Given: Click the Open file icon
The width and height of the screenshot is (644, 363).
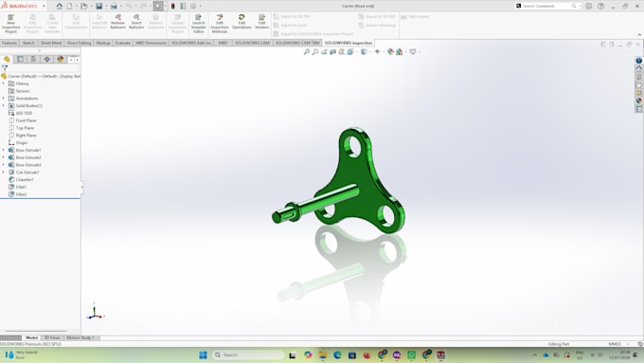Looking at the screenshot, I should tap(84, 7).
